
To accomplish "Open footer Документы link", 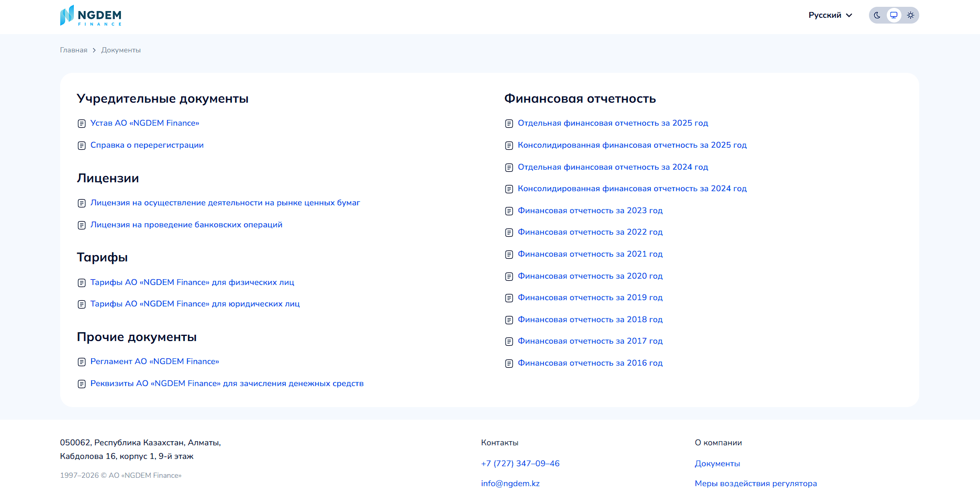I will click(717, 464).
